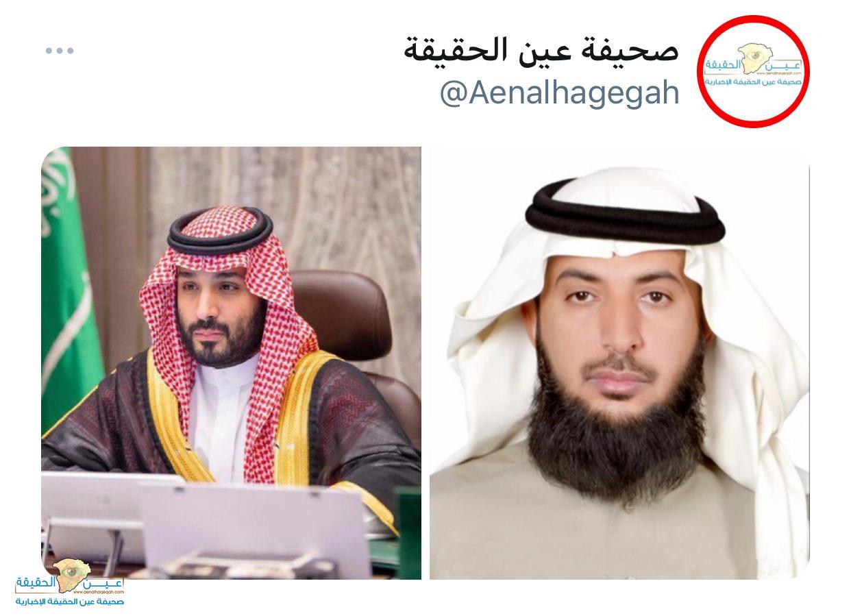Screen dimensions: 851x616
Task: Visit the @Aenalhagegah handle
Action: 559,93
